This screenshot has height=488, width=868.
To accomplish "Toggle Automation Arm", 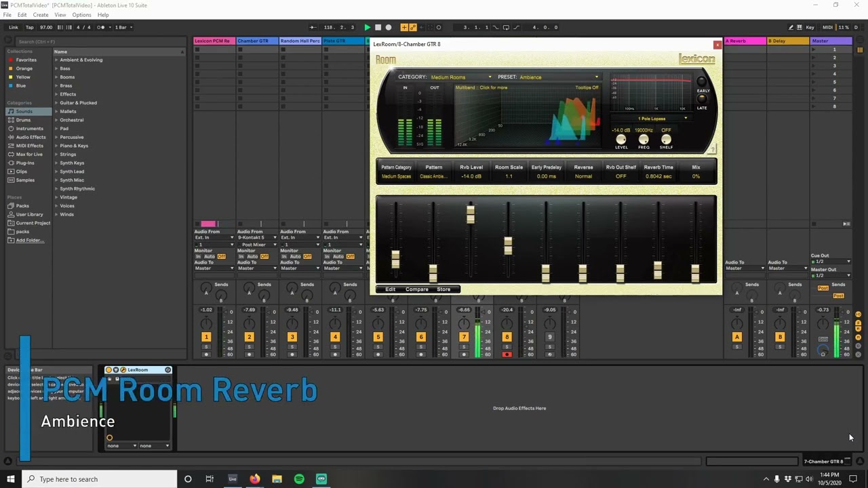I will pos(413,27).
